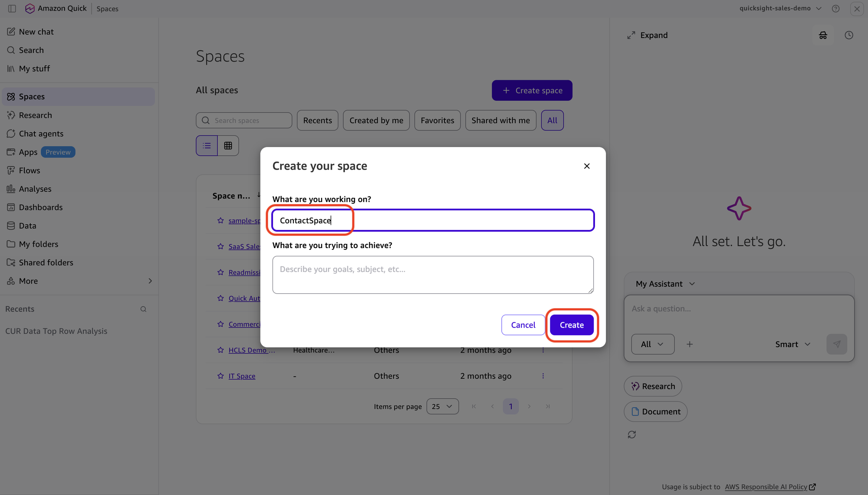This screenshot has width=868, height=495.
Task: Open Shared folders in sidebar
Action: [x=46, y=262]
